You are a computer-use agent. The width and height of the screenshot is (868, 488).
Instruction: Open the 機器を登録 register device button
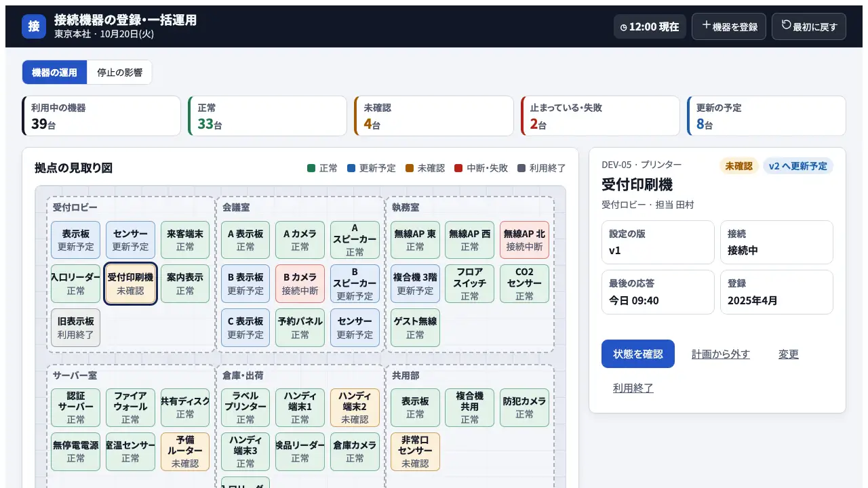tap(729, 26)
